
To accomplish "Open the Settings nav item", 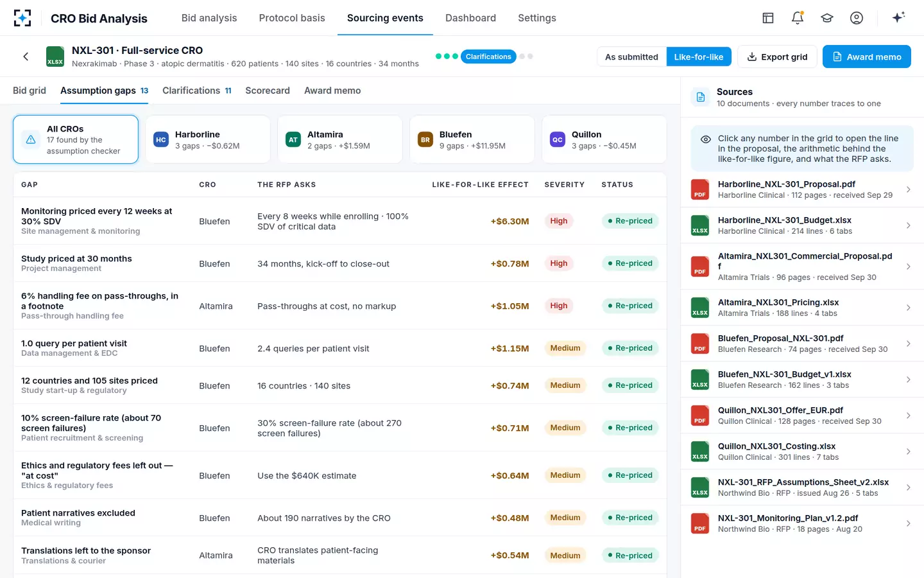I will pyautogui.click(x=537, y=18).
